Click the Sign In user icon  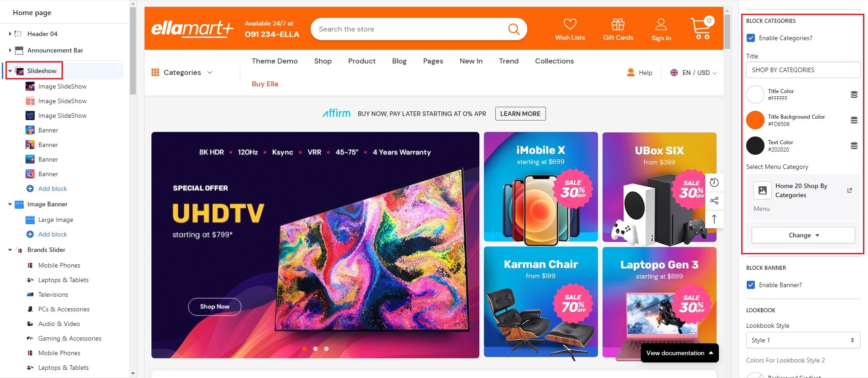click(661, 24)
